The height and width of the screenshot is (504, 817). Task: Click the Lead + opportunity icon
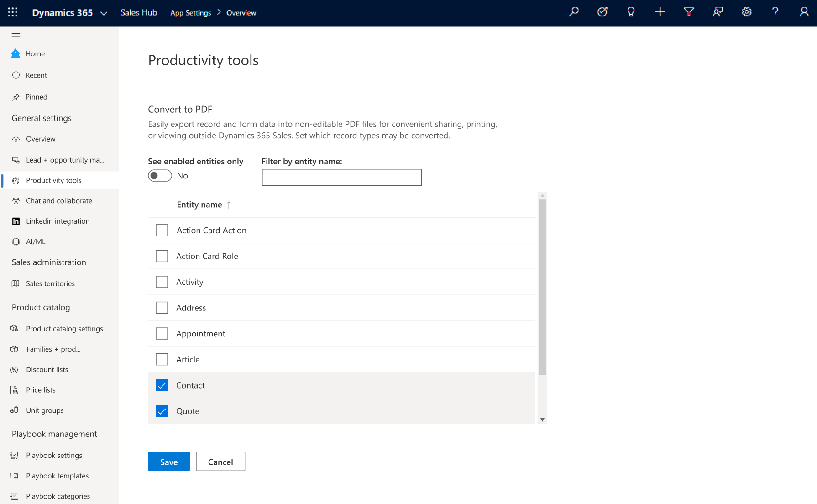[x=16, y=160]
